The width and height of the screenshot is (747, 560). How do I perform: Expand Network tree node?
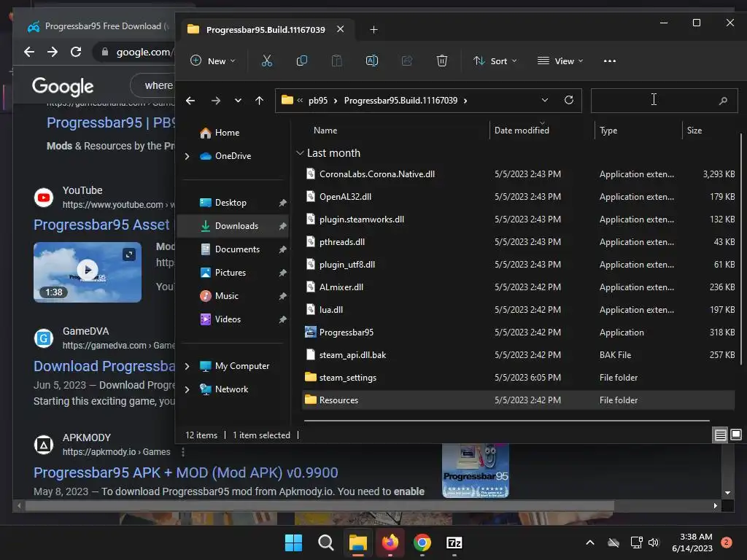coord(187,389)
